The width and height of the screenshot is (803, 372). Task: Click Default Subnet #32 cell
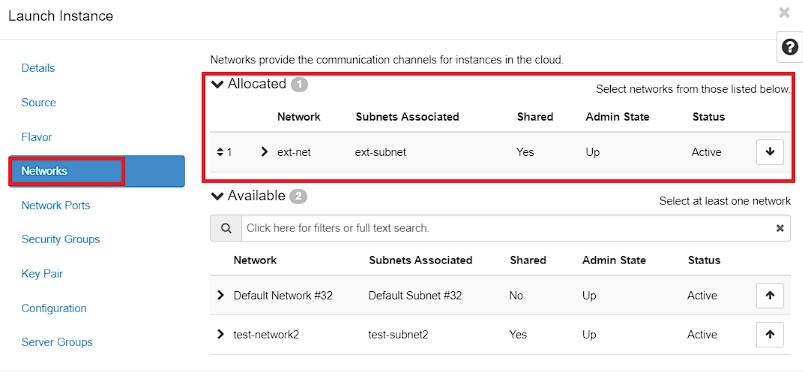pyautogui.click(x=415, y=296)
